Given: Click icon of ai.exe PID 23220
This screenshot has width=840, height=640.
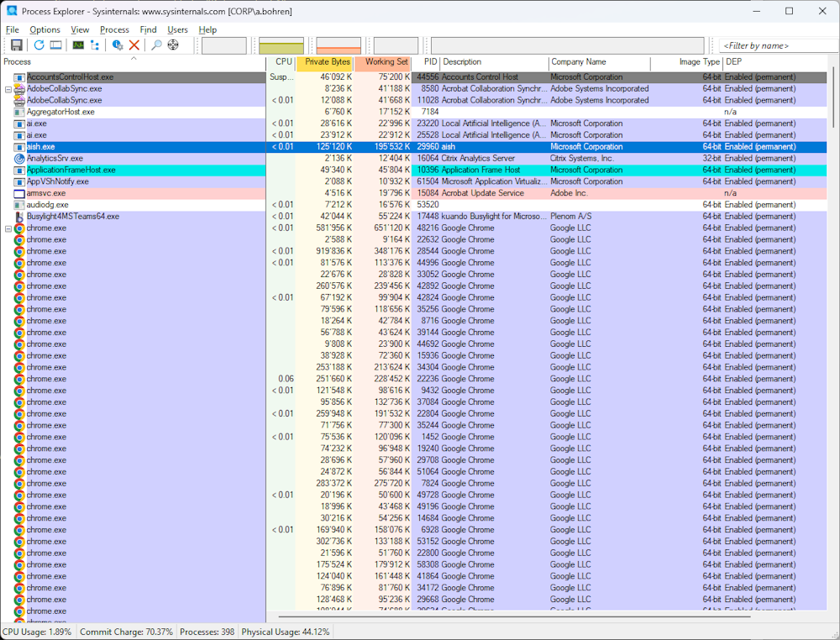Looking at the screenshot, I should [19, 123].
